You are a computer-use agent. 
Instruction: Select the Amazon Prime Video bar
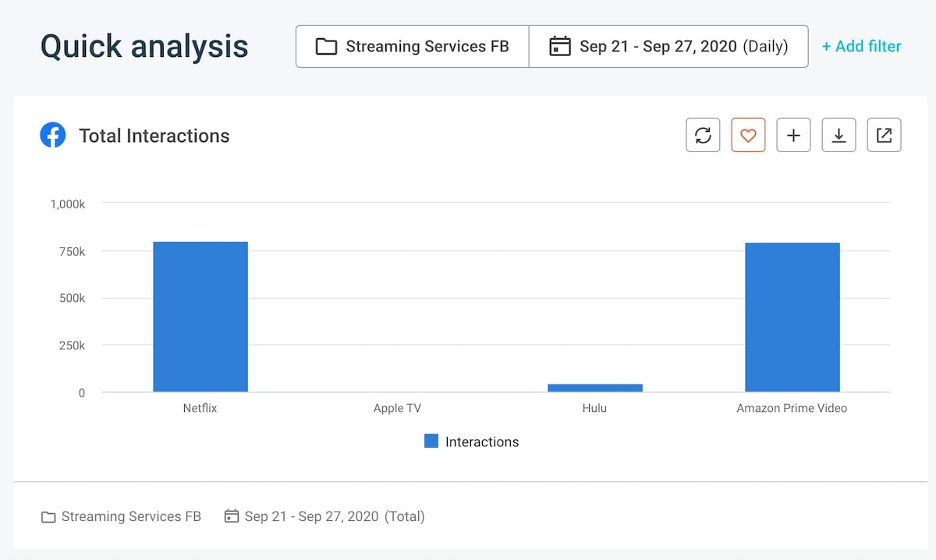(x=792, y=317)
